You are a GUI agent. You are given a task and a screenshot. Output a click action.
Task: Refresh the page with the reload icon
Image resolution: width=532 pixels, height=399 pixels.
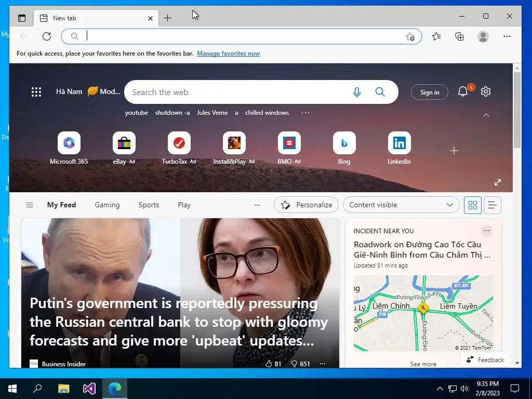tap(47, 36)
